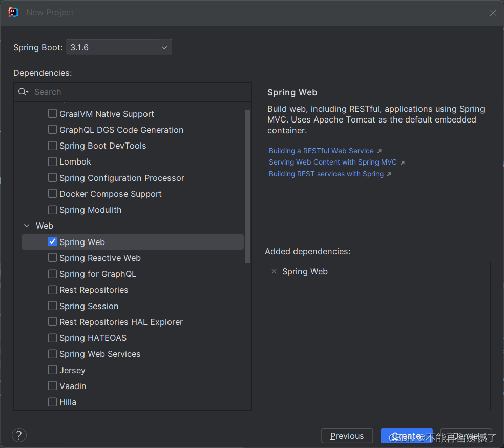Open the help question mark icon

tap(19, 435)
